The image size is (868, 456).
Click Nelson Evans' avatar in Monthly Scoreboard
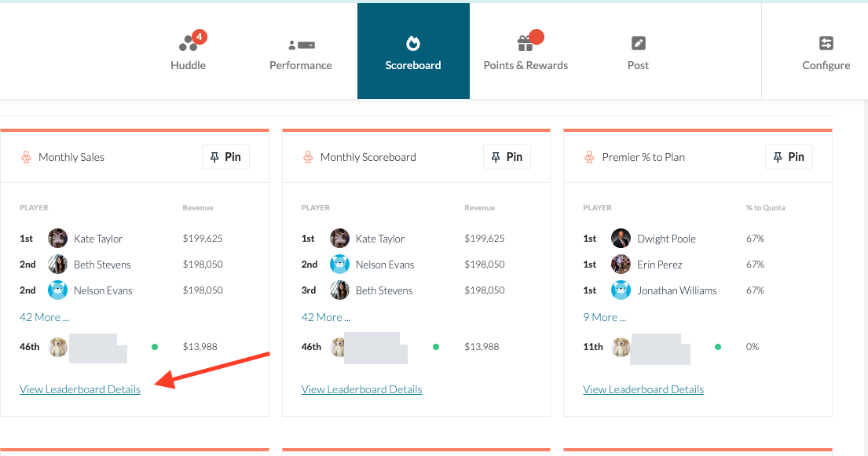click(339, 264)
